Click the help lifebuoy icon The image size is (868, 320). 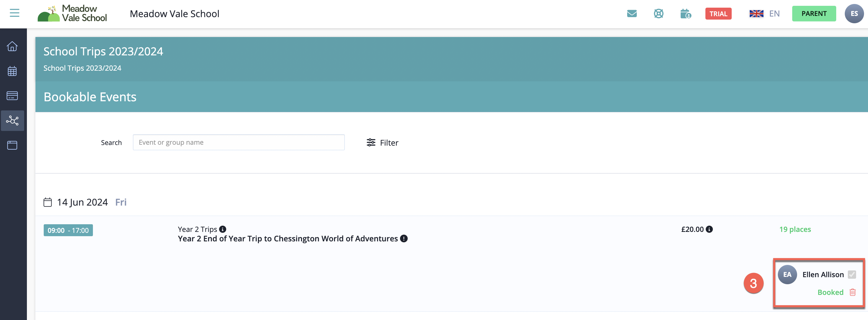tap(658, 14)
